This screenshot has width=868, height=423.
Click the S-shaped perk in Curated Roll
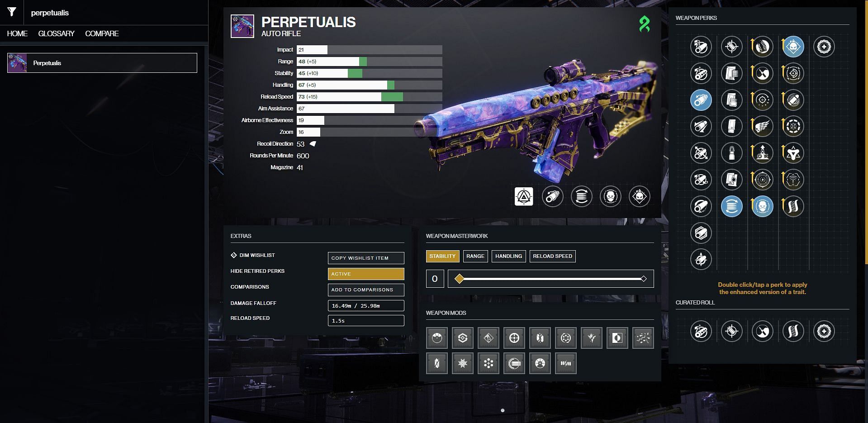(x=793, y=331)
